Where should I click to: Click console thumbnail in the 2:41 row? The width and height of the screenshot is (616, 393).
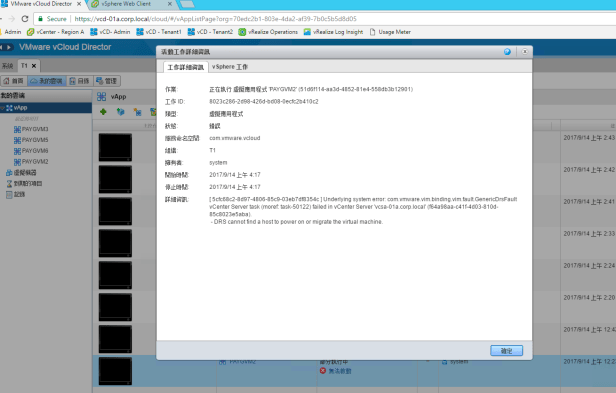pyautogui.click(x=115, y=211)
